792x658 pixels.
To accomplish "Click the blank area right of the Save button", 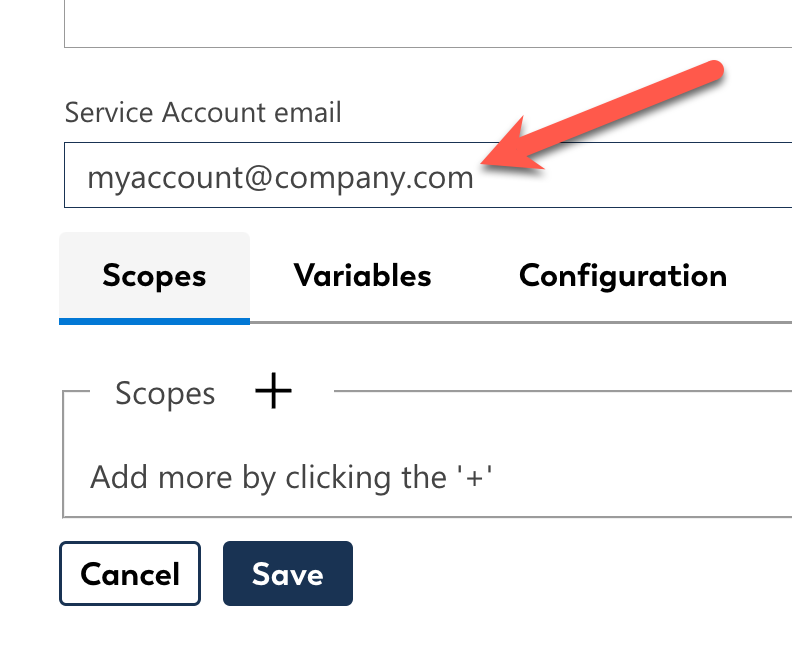I will point(560,574).
